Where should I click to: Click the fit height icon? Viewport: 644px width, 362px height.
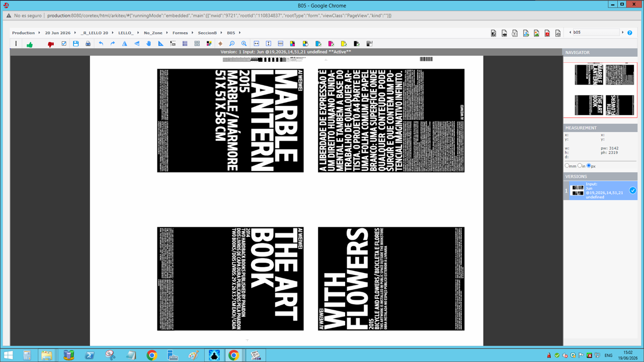coord(269,44)
